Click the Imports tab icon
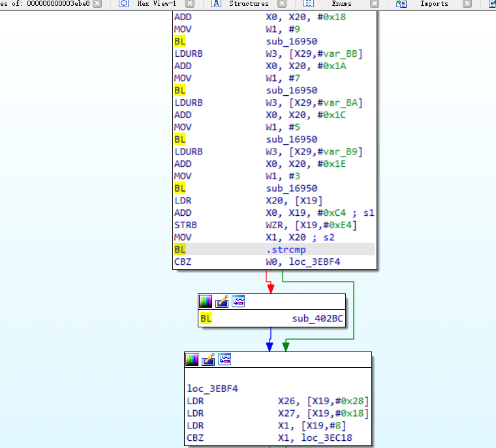 (401, 3)
